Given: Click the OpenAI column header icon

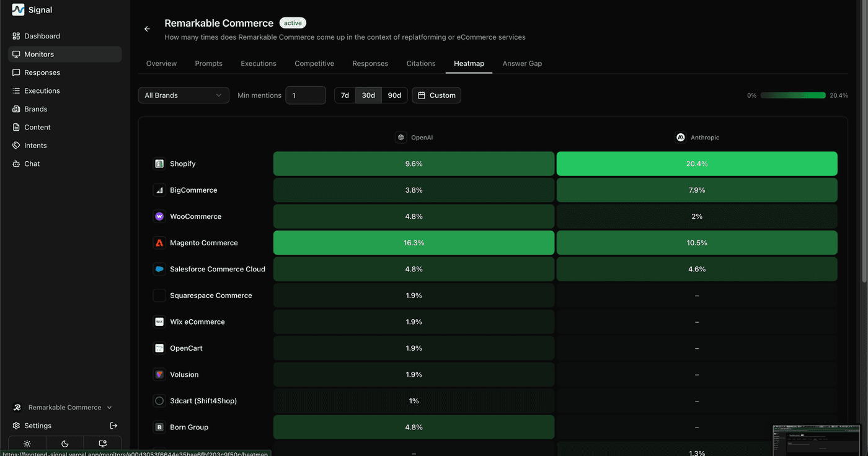Looking at the screenshot, I should tap(401, 138).
